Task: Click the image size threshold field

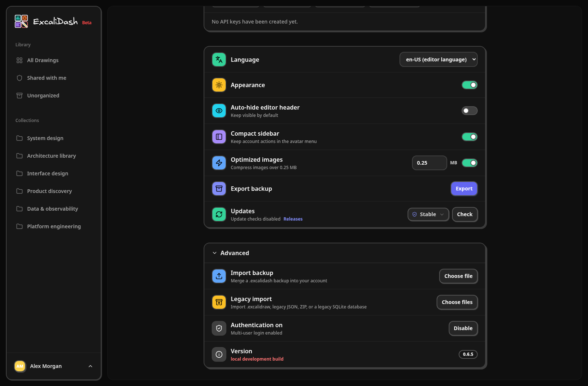Action: coord(429,163)
